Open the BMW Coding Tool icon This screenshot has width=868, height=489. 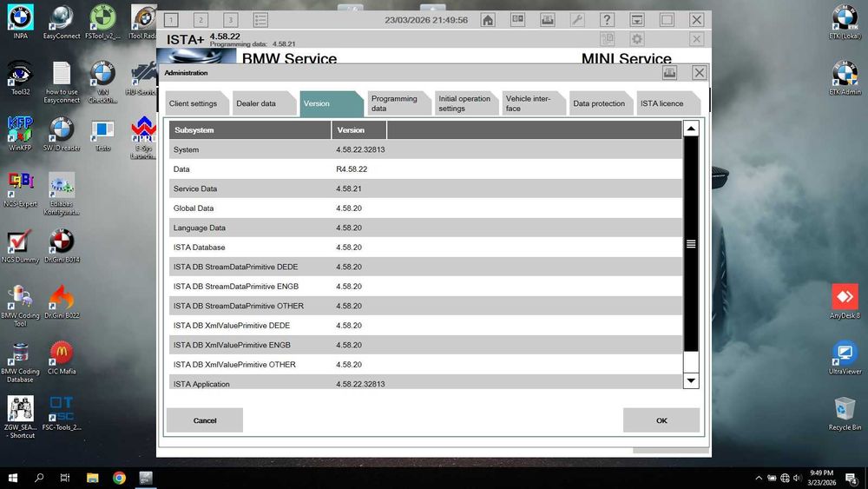[x=21, y=305]
